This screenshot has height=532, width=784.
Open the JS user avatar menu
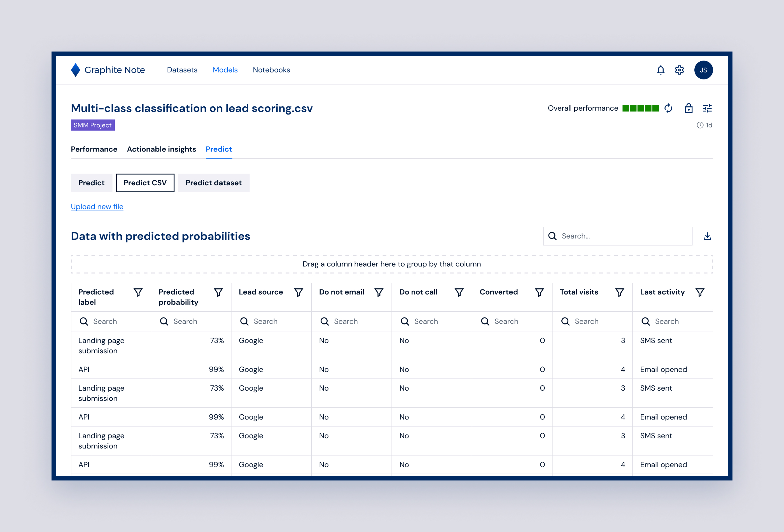click(703, 70)
